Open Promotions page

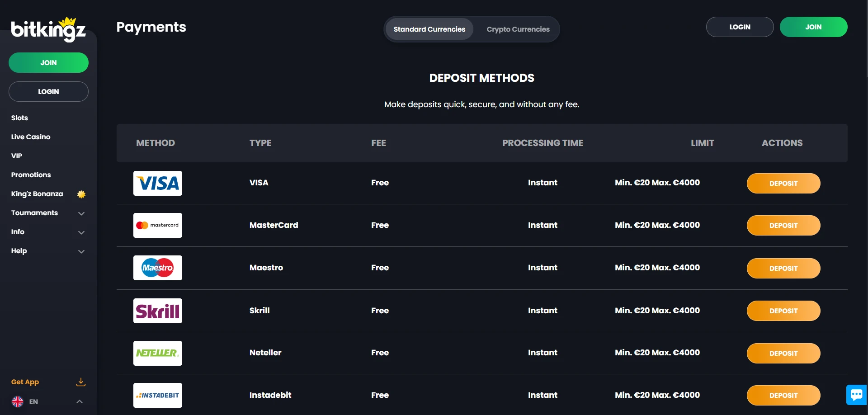point(31,175)
